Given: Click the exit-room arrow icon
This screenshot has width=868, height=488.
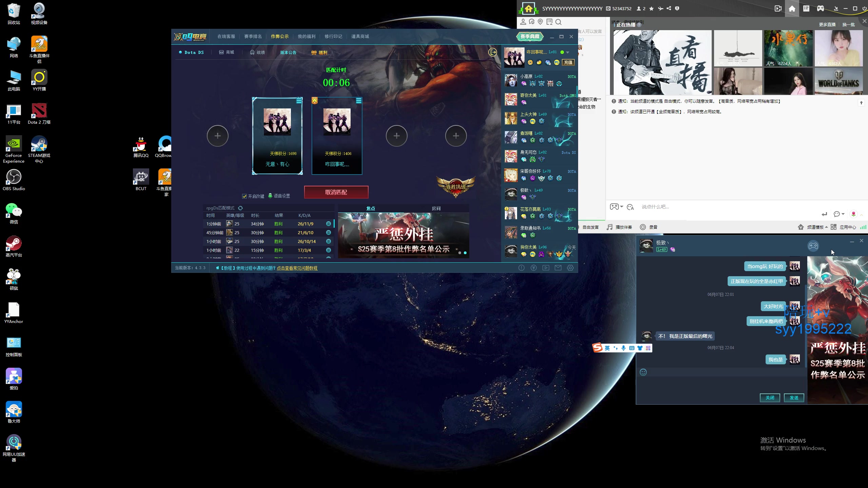Looking at the screenshot, I should pyautogui.click(x=492, y=52).
